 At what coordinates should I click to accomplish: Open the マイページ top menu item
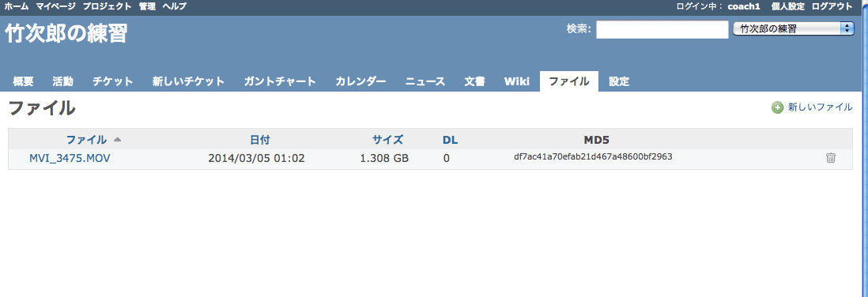[x=55, y=6]
